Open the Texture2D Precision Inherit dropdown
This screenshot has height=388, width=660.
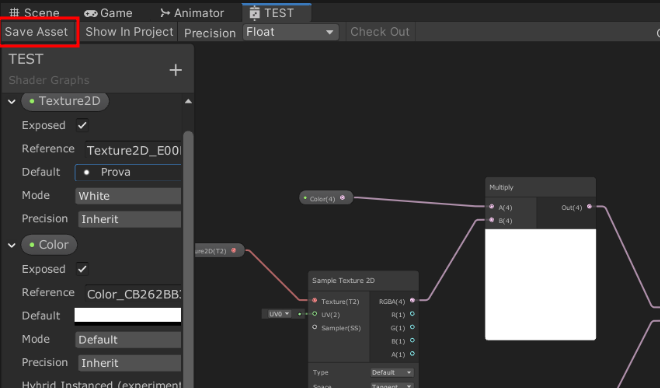pos(130,219)
